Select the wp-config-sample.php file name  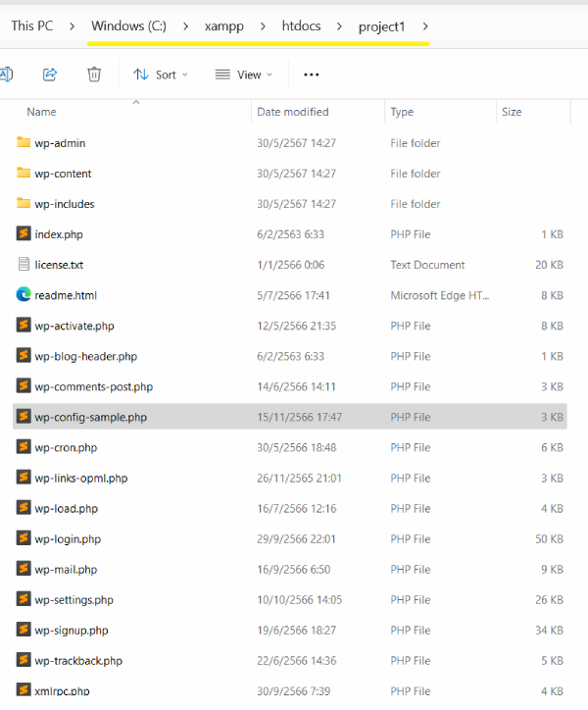click(x=91, y=417)
